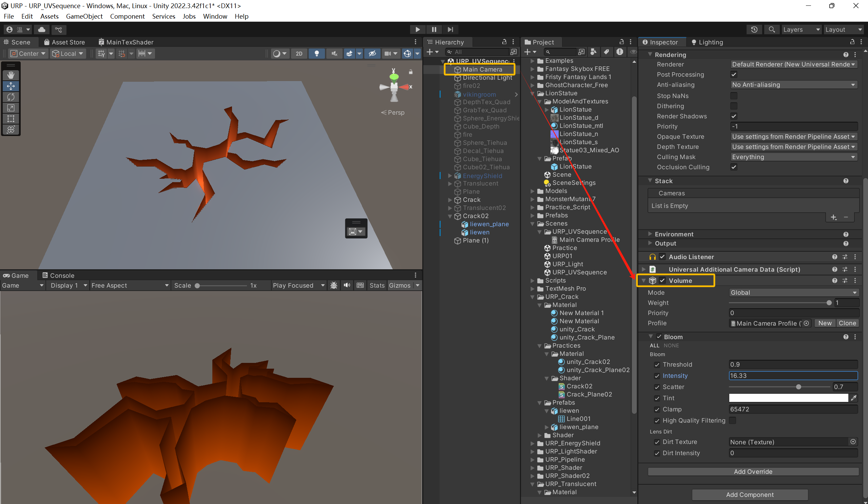
Task: Click the Tint eyedropper icon
Action: pos(853,398)
